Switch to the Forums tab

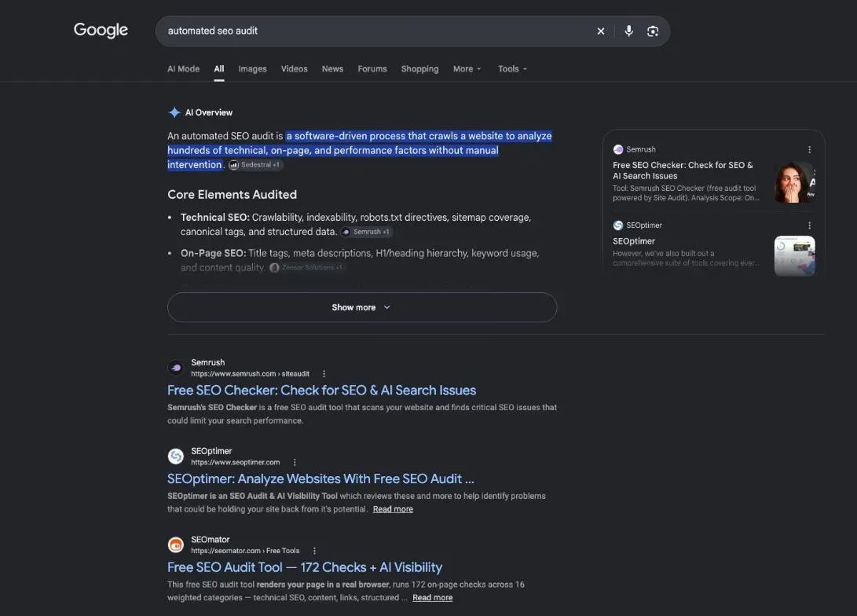(x=372, y=69)
